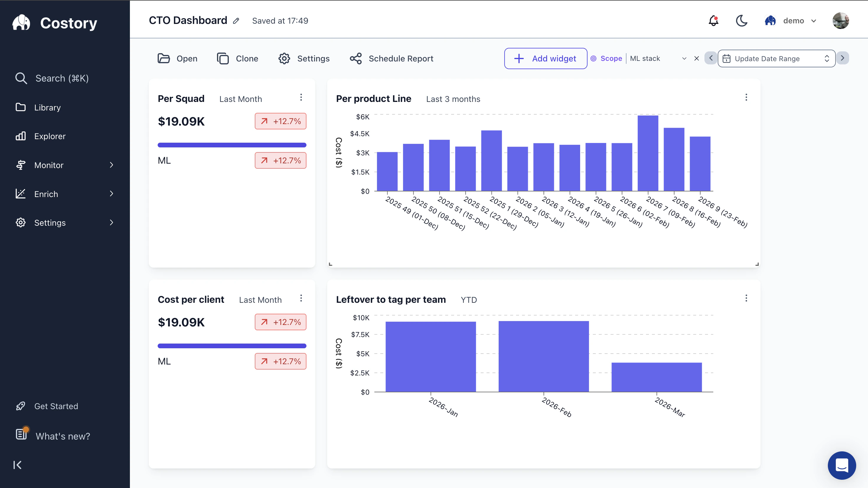868x488 pixels.
Task: Expand the Monitor section chevron
Action: pyautogui.click(x=112, y=165)
